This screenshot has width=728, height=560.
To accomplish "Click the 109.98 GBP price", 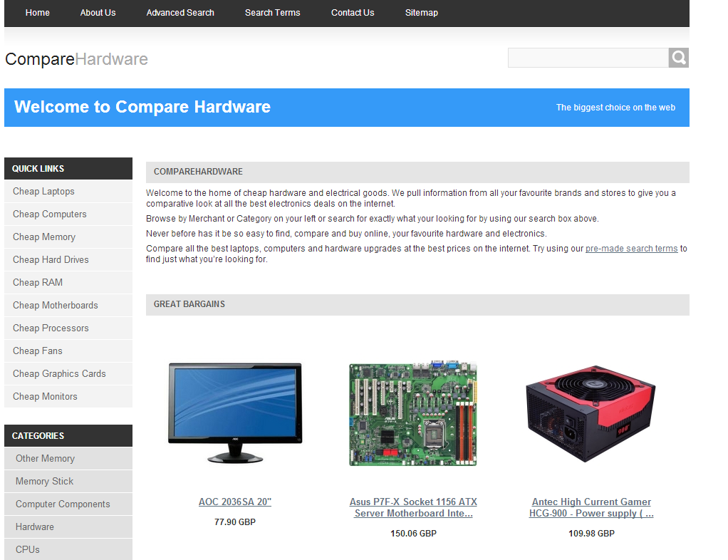I will [591, 534].
